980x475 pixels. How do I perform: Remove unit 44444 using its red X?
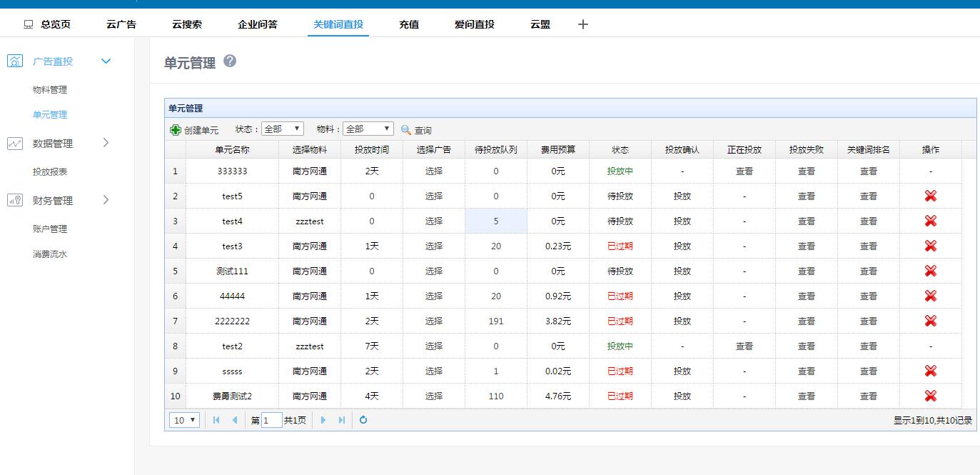pyautogui.click(x=930, y=296)
